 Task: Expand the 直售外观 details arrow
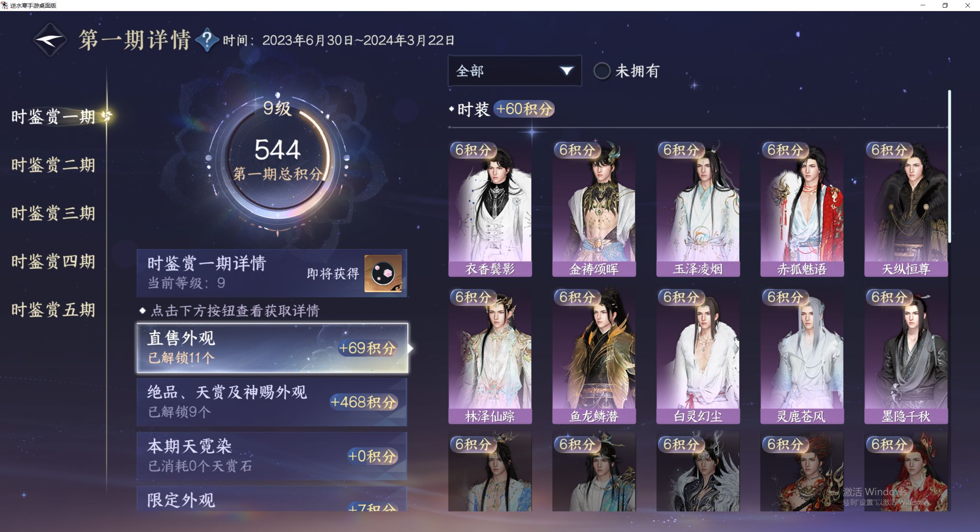coord(411,348)
